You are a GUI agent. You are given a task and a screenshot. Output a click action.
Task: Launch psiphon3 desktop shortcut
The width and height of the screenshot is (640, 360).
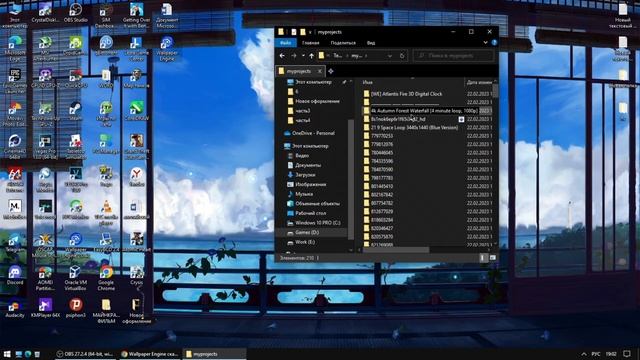click(x=76, y=307)
